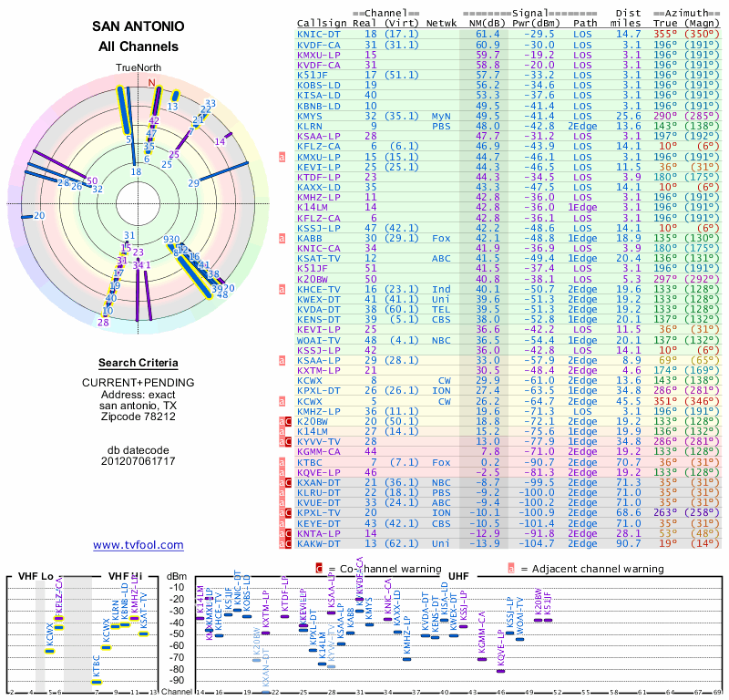
Task: Select the KQVE-LP callsign in the table
Action: click(x=319, y=472)
